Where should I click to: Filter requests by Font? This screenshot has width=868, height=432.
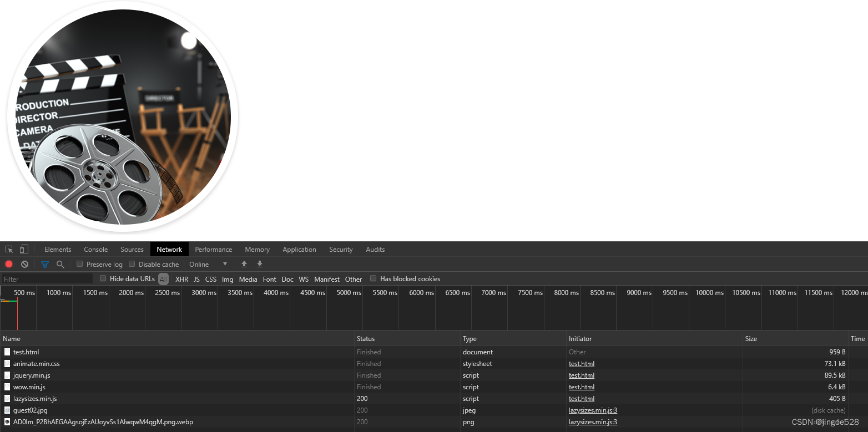click(x=270, y=279)
